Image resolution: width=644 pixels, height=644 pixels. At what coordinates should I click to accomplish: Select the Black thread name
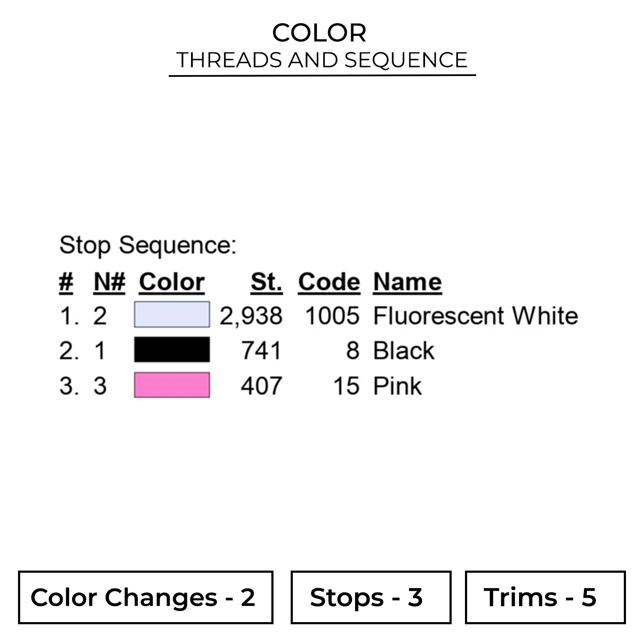pos(404,351)
